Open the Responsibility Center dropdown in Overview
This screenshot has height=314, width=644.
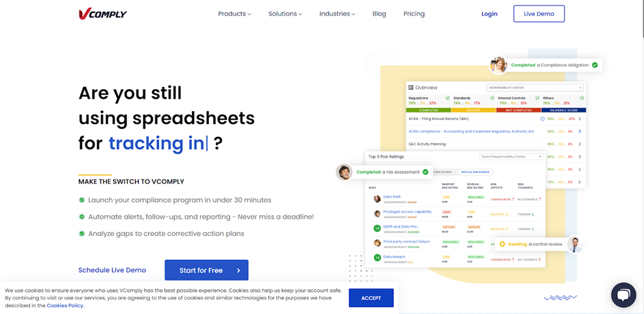(535, 88)
